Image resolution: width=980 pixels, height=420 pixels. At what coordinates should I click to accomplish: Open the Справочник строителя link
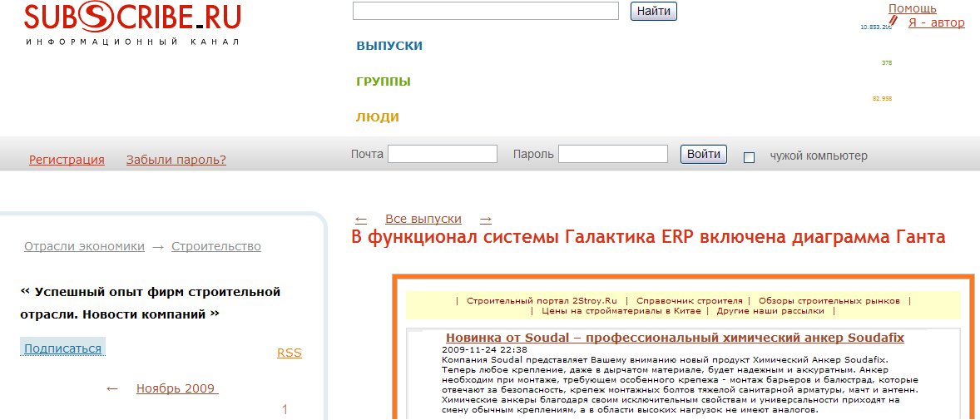[690, 300]
